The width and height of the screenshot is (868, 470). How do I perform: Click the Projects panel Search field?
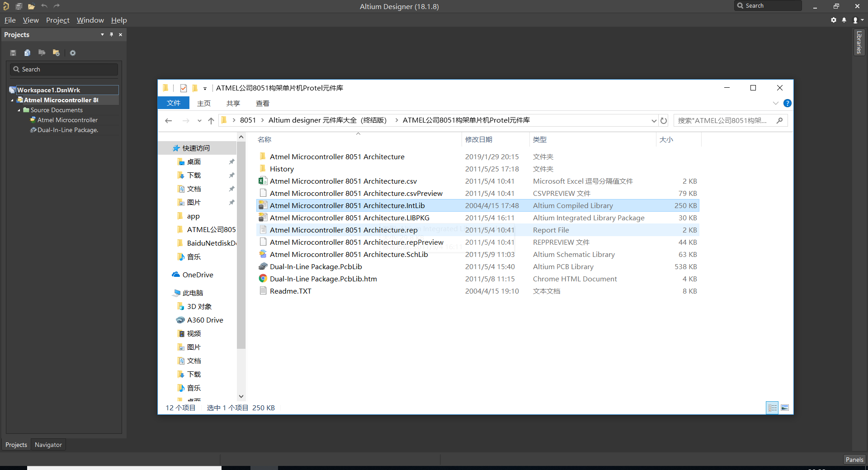coord(64,69)
